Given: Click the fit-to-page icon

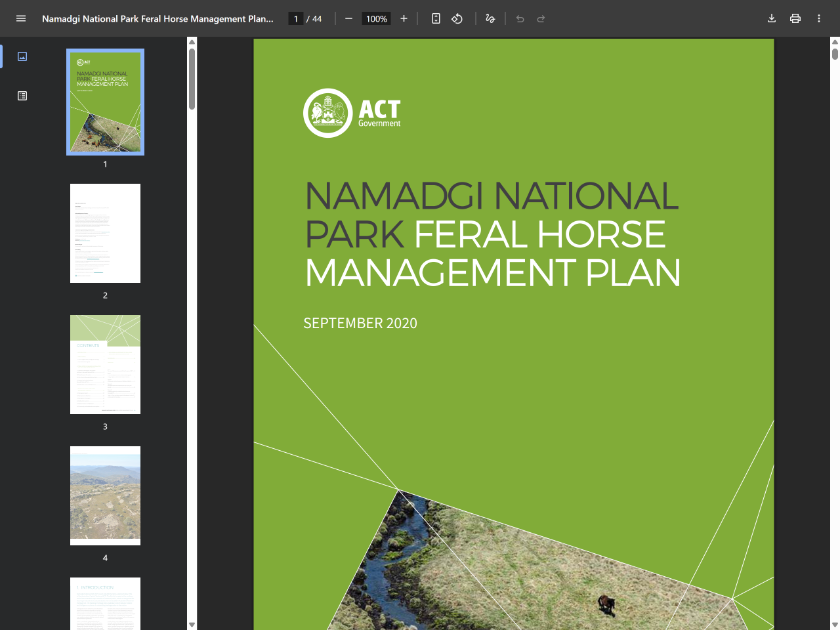Looking at the screenshot, I should click(x=436, y=18).
